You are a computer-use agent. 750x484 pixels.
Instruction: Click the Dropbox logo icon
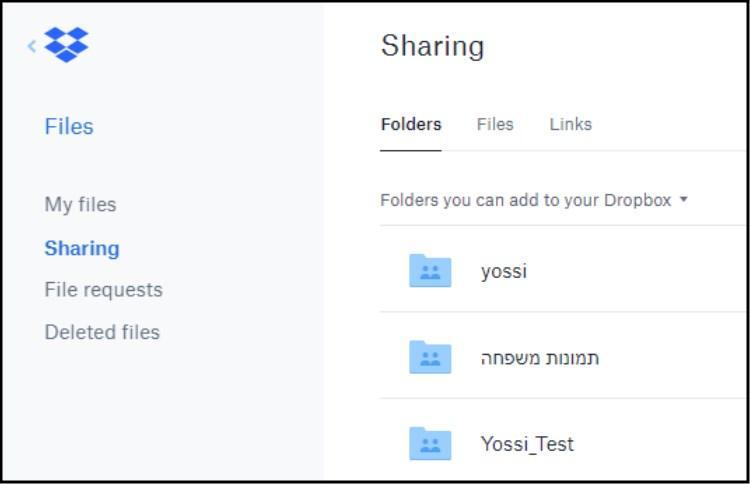point(66,44)
